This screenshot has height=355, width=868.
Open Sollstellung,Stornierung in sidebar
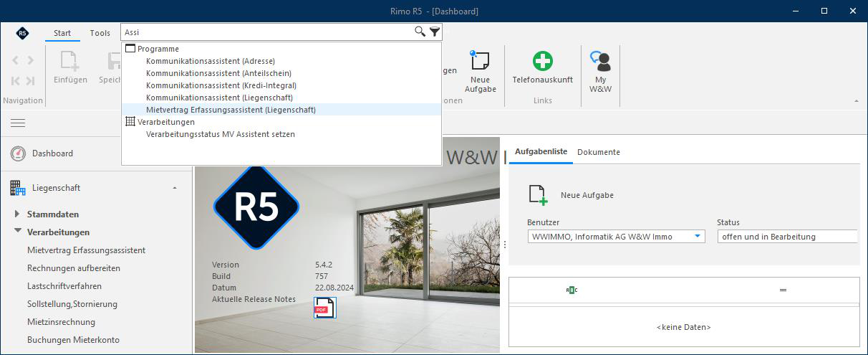click(x=72, y=304)
